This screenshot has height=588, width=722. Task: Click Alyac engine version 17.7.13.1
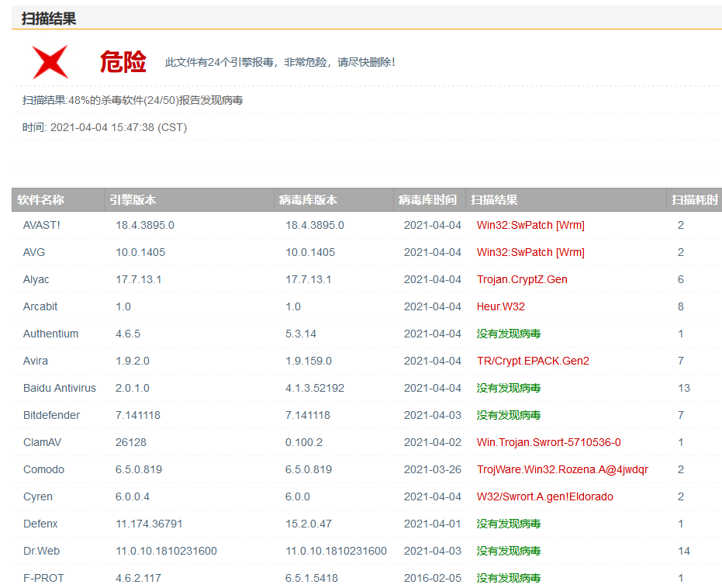139,279
